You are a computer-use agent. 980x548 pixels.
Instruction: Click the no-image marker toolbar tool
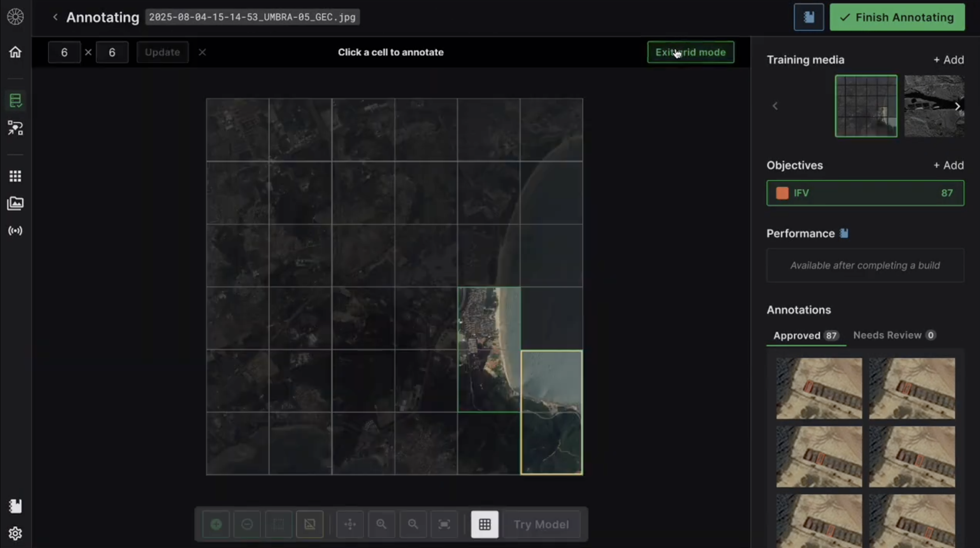point(310,524)
